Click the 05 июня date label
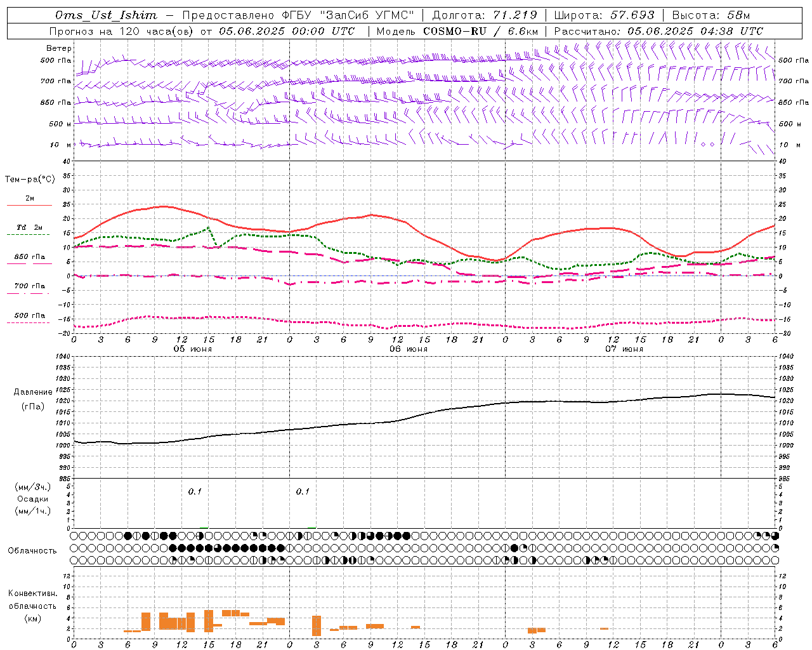The width and height of the screenshot is (812, 650). click(x=193, y=349)
